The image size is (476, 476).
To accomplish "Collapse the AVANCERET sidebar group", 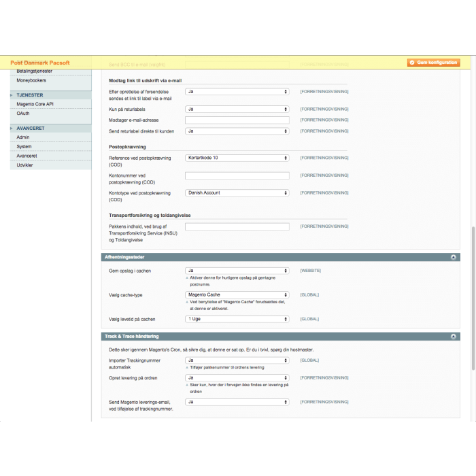I will [31, 128].
